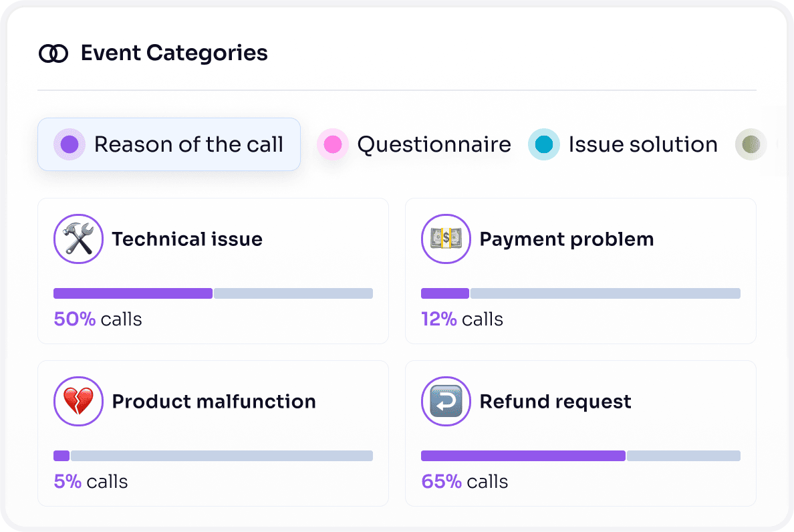Click the Technical issue heading
794x532 pixels.
187,239
